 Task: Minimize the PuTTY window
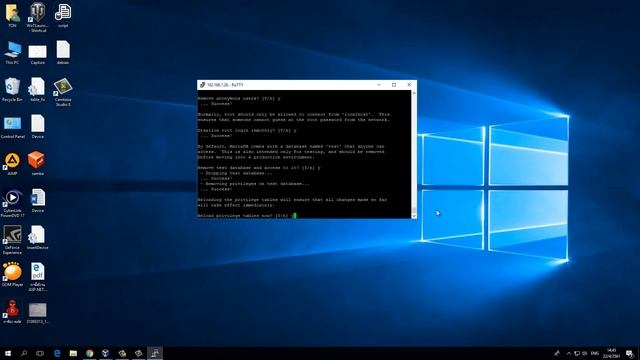click(x=379, y=85)
